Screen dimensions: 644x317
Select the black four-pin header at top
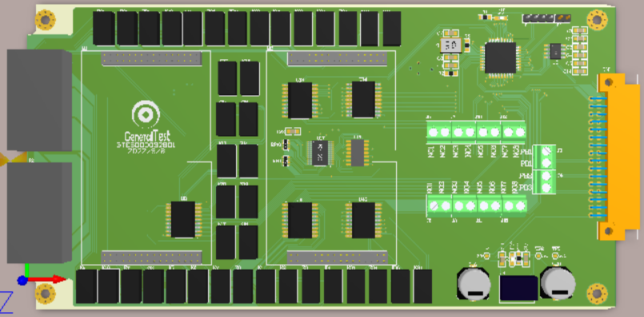point(538,18)
